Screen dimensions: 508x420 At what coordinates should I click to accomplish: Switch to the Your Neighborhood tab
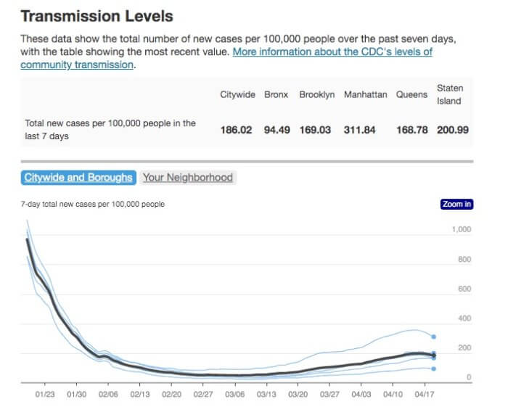pos(187,177)
